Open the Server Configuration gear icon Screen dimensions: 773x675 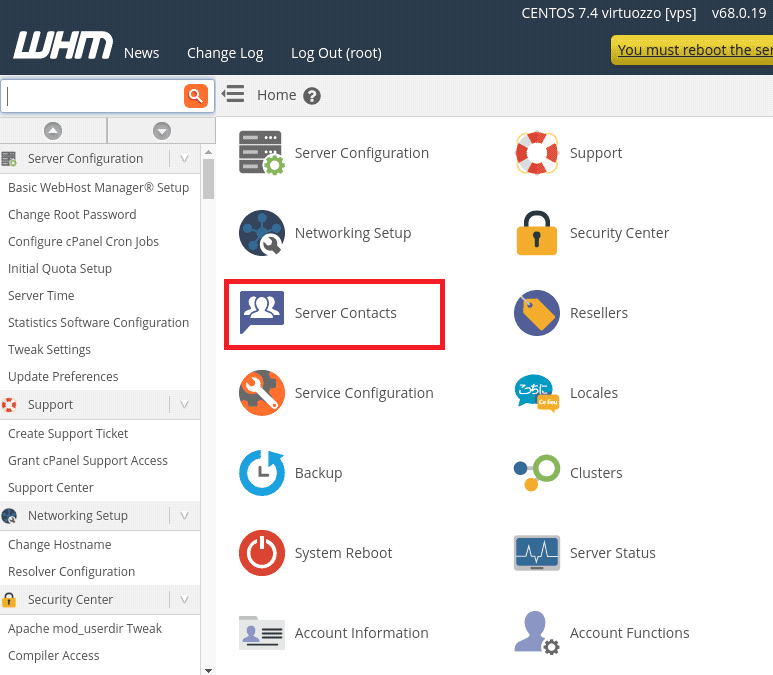pos(261,153)
